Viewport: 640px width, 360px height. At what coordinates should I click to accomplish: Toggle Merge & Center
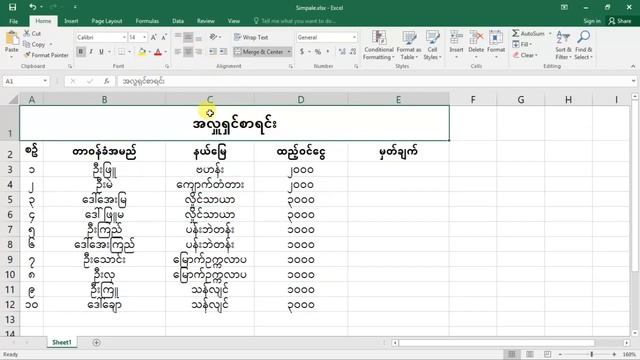click(x=259, y=52)
